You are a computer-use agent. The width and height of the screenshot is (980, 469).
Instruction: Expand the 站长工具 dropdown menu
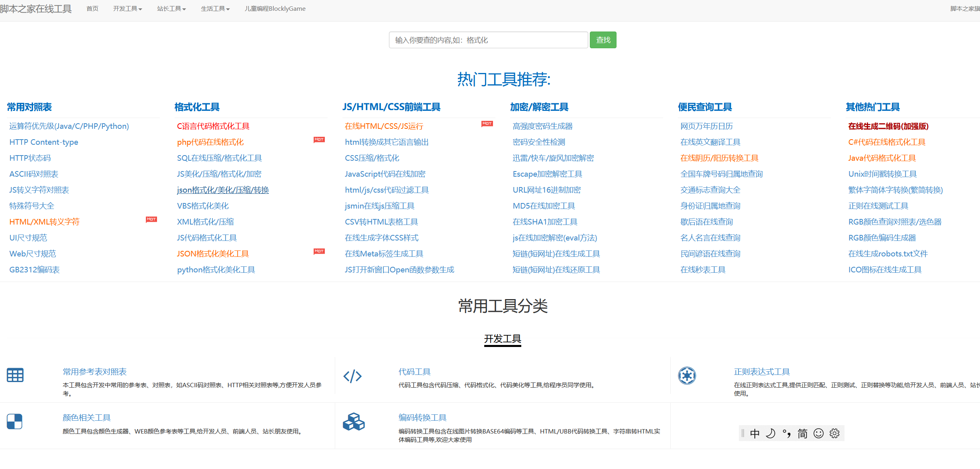pyautogui.click(x=171, y=9)
